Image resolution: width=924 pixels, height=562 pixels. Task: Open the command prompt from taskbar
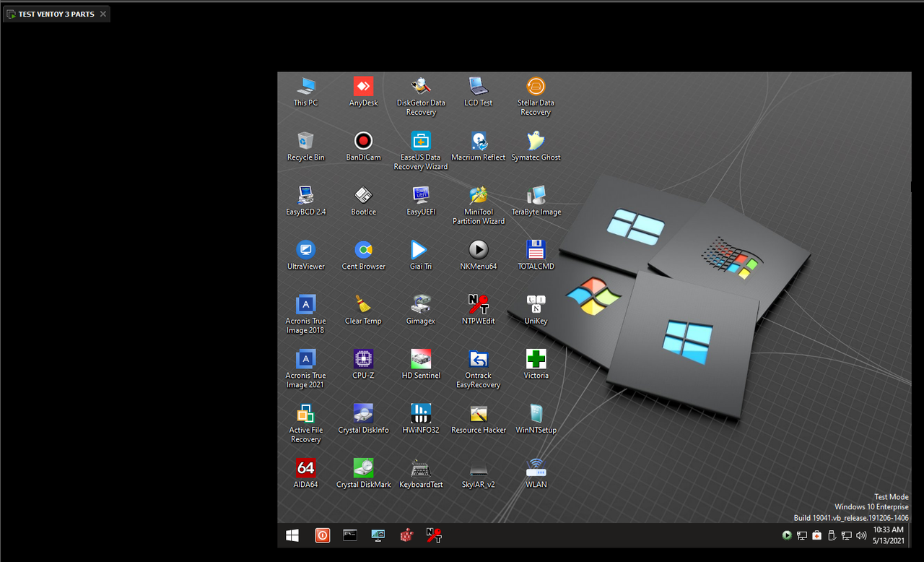pyautogui.click(x=350, y=535)
